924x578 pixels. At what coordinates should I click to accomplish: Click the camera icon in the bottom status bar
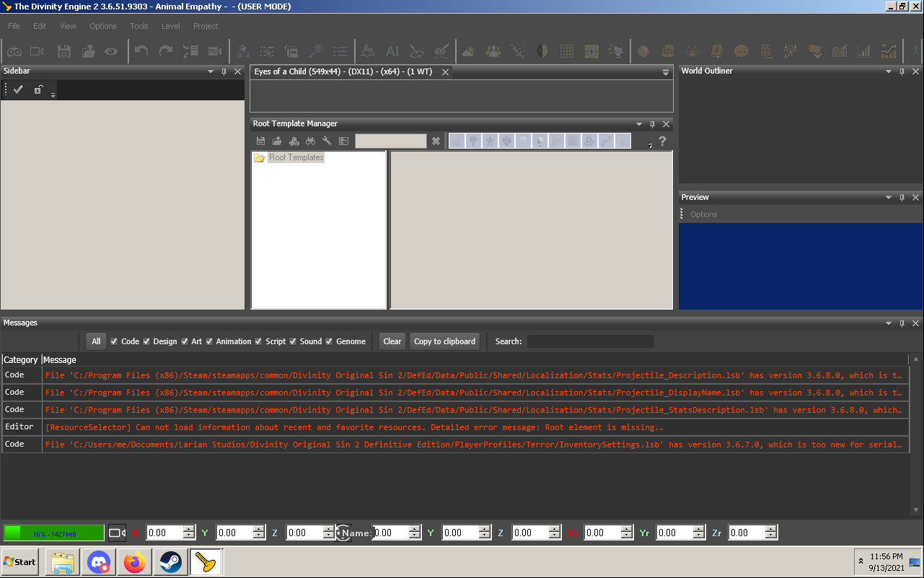(116, 533)
